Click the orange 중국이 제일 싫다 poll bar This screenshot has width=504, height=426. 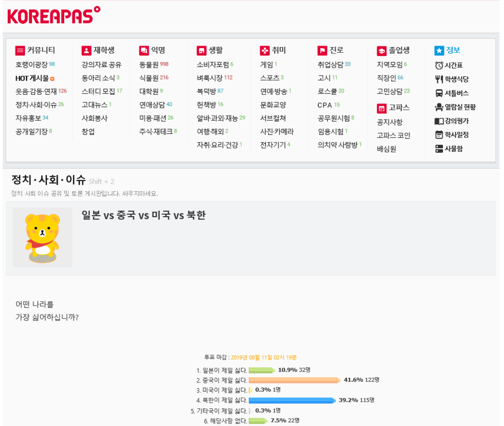point(294,380)
